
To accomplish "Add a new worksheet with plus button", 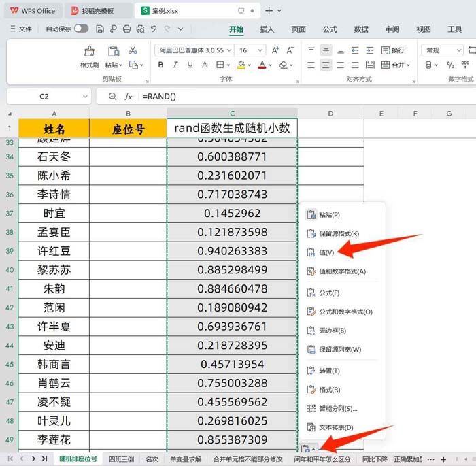I will click(443, 459).
